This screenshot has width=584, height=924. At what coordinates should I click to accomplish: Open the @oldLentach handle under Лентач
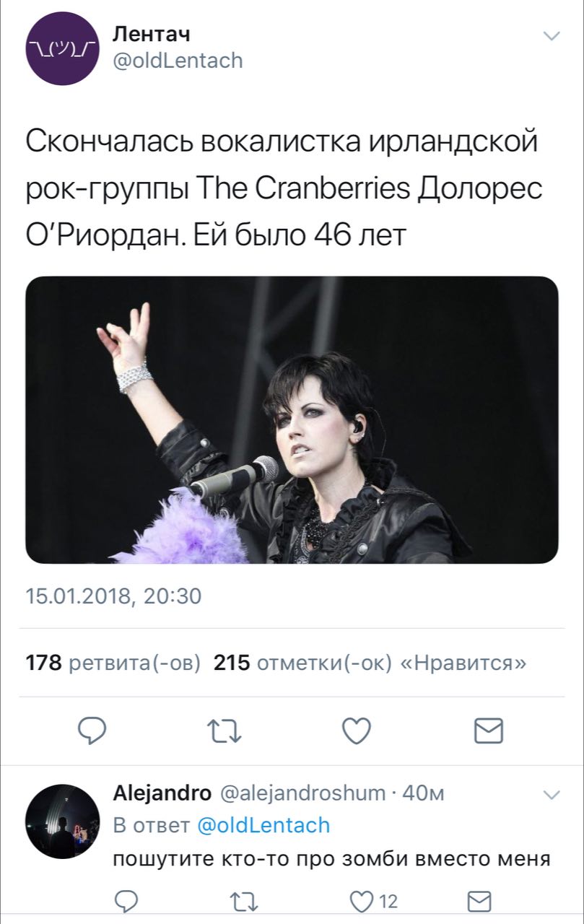(178, 61)
